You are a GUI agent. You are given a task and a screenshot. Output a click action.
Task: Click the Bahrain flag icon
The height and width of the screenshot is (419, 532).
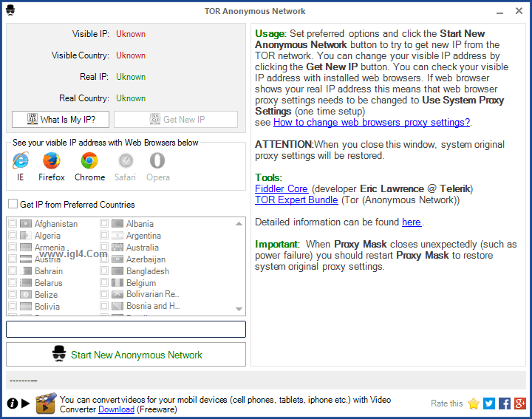tap(26, 271)
